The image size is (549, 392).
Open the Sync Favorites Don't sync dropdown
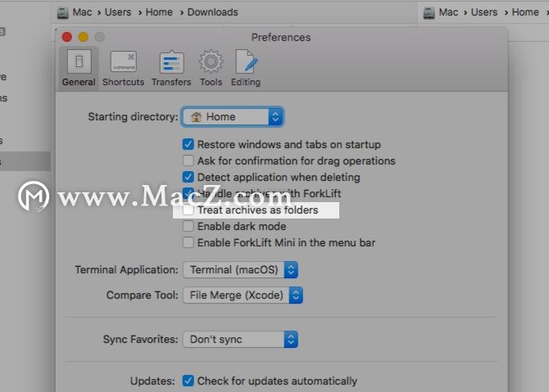click(241, 339)
